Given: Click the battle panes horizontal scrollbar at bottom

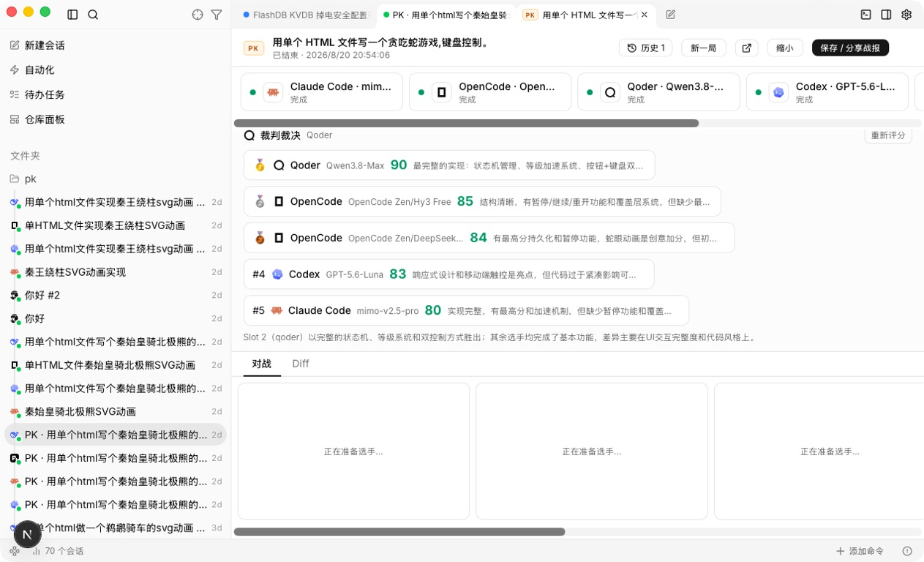Looking at the screenshot, I should (399, 532).
